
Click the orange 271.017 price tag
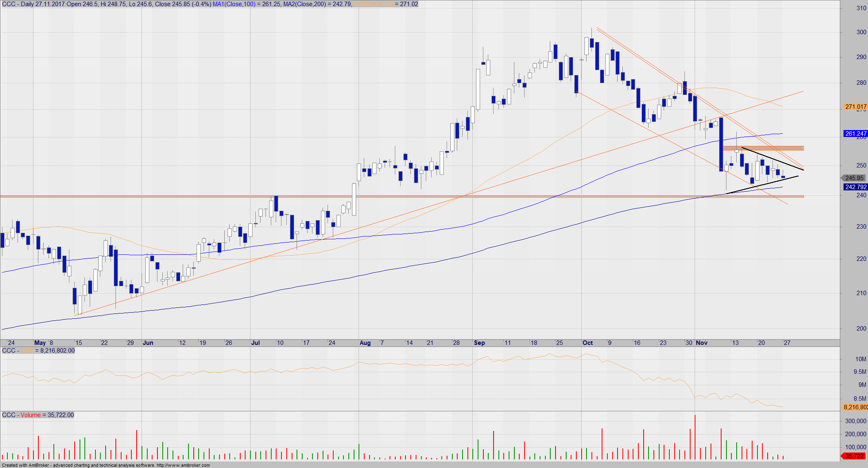tap(855, 107)
